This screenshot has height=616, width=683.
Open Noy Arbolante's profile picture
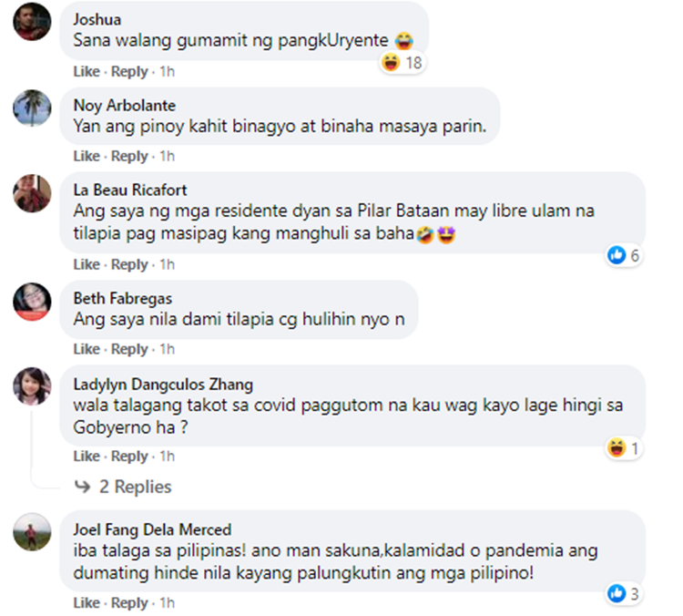[32, 108]
